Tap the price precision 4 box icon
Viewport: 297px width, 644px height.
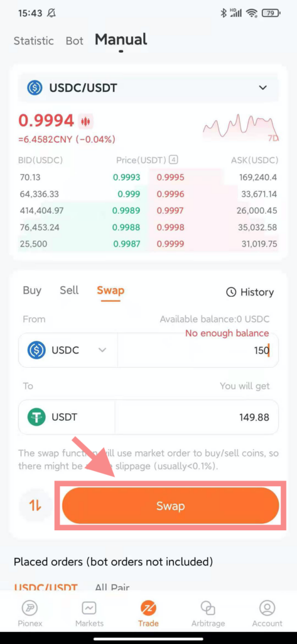click(x=173, y=160)
